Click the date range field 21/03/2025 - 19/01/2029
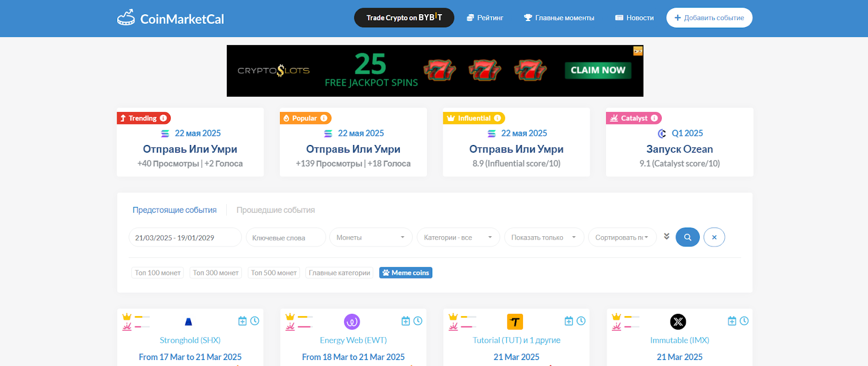Viewport: 868px width, 366px height. [185, 237]
